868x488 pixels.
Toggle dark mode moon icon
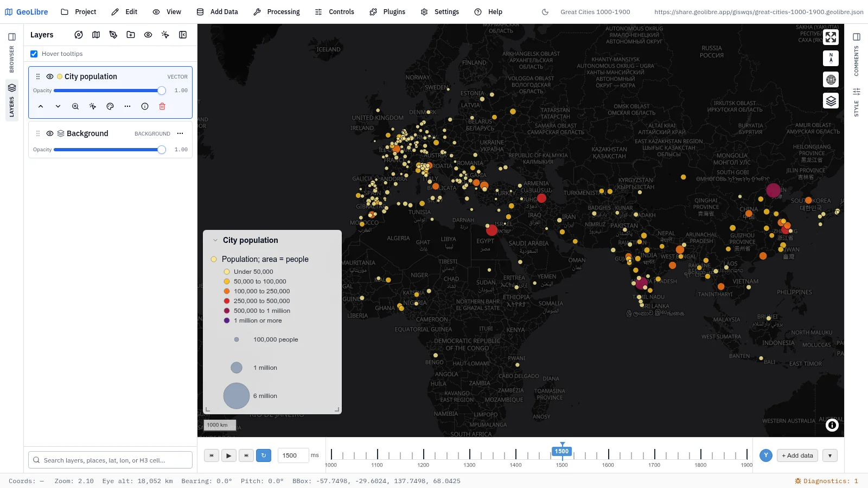coord(545,12)
